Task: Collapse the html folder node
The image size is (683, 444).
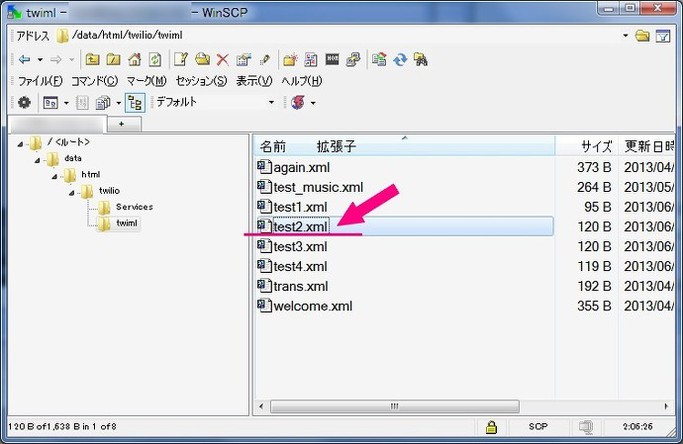Action: [x=54, y=176]
